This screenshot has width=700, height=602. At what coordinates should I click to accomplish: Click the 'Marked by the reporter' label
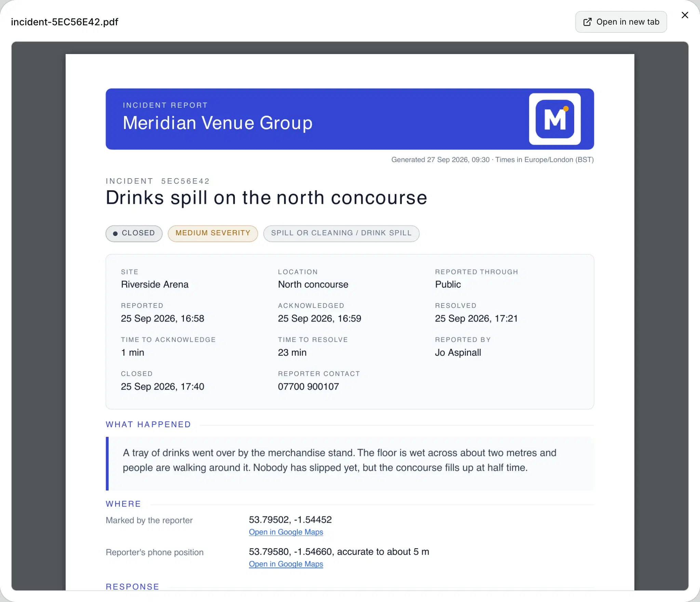(x=149, y=520)
